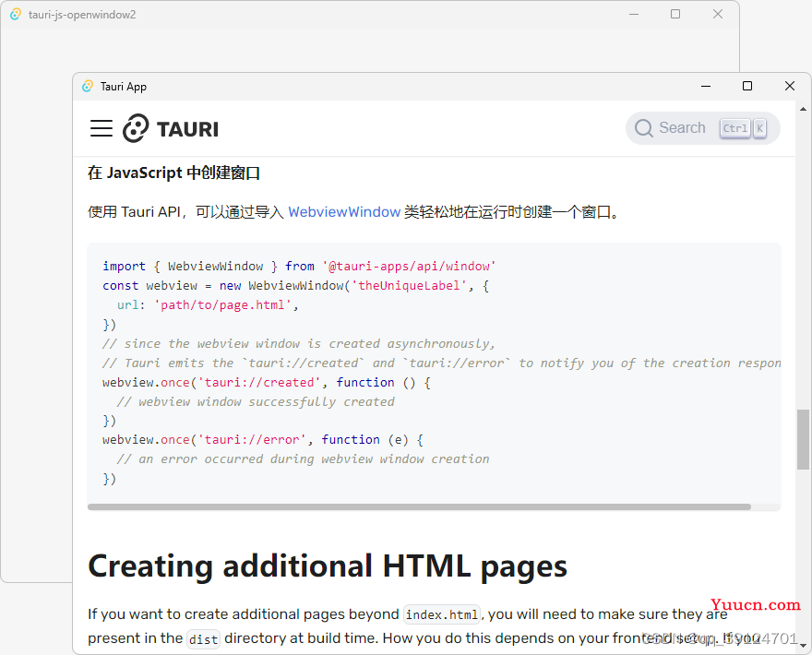
Task: Click the Ctrl keyboard shortcut badge
Action: [x=734, y=128]
